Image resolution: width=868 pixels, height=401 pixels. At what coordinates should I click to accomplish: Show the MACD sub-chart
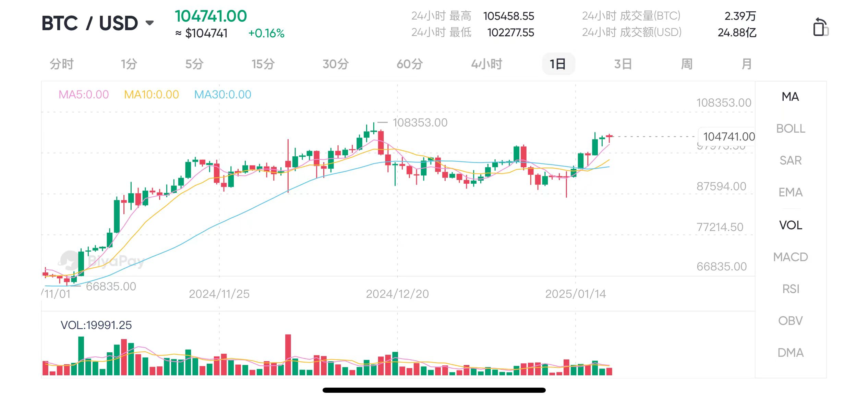790,257
